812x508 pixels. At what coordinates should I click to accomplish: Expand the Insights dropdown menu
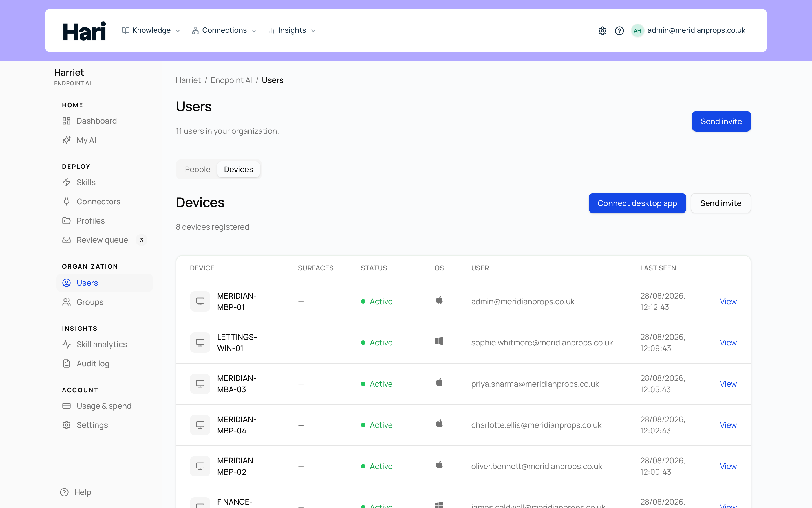(292, 30)
